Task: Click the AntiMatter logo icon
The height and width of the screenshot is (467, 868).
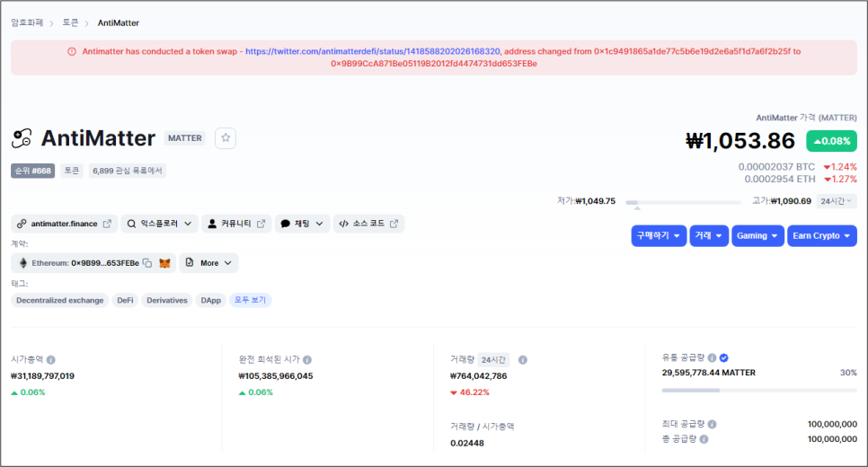Action: coord(22,137)
